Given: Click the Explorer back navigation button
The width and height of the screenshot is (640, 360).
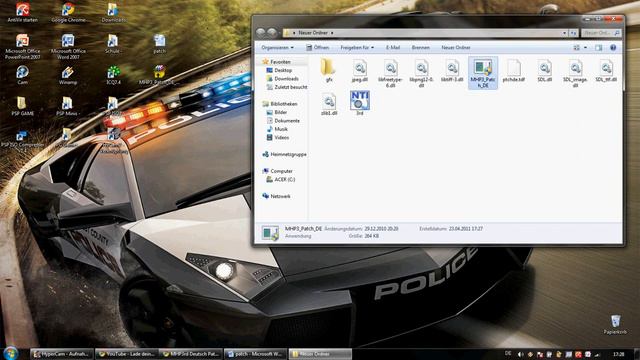Looking at the screenshot, I should pos(261,32).
